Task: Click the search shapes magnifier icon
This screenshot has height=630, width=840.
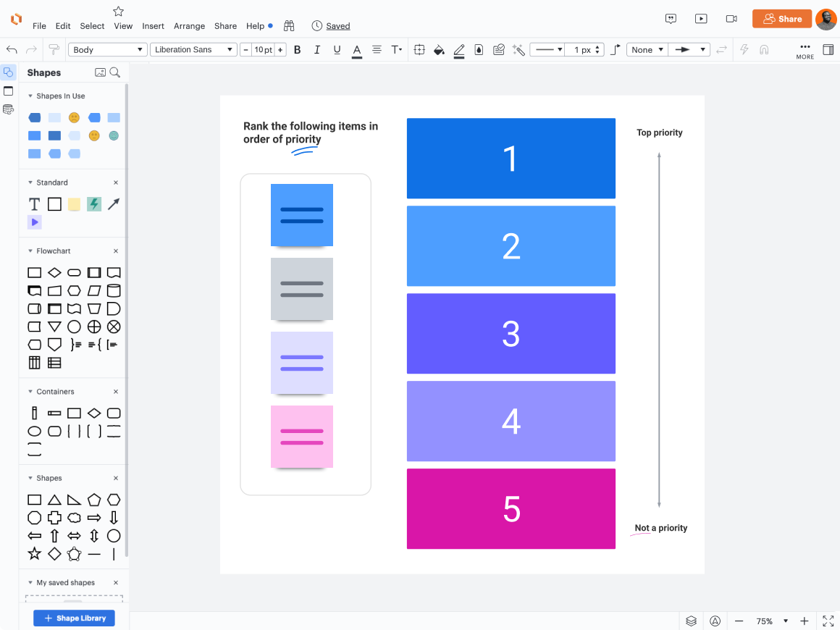Action: click(x=114, y=72)
